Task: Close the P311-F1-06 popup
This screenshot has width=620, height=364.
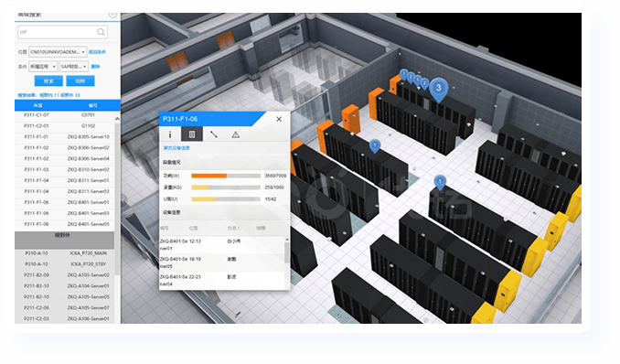Action: tap(279, 119)
